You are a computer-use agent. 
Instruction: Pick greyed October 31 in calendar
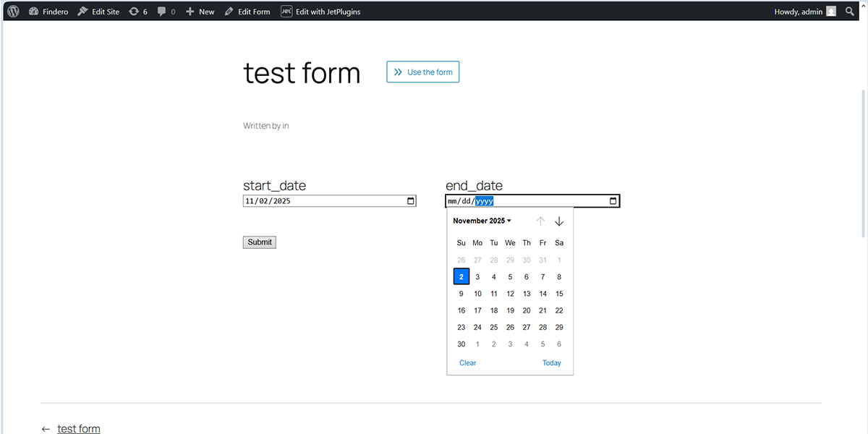click(542, 260)
